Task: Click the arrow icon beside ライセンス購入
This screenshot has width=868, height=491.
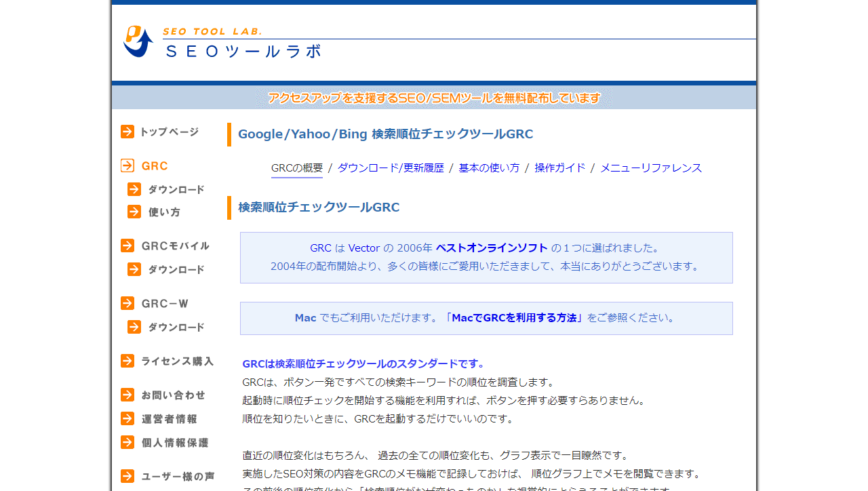Action: point(127,361)
